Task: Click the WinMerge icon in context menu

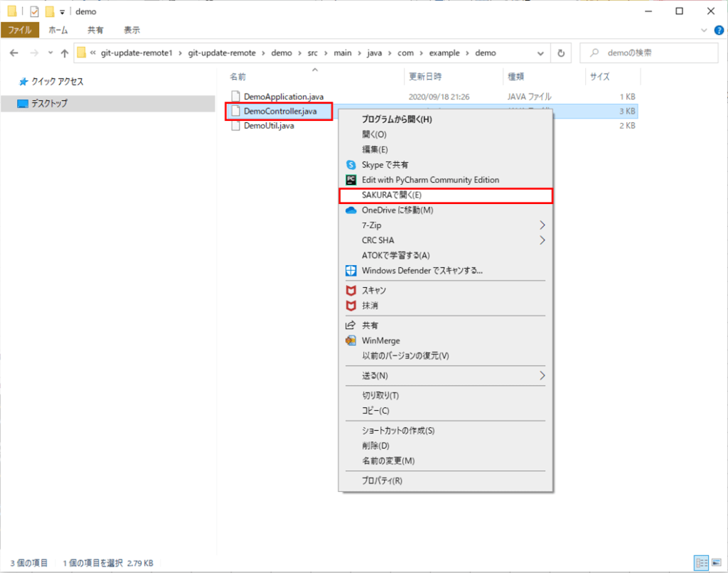Action: [350, 341]
